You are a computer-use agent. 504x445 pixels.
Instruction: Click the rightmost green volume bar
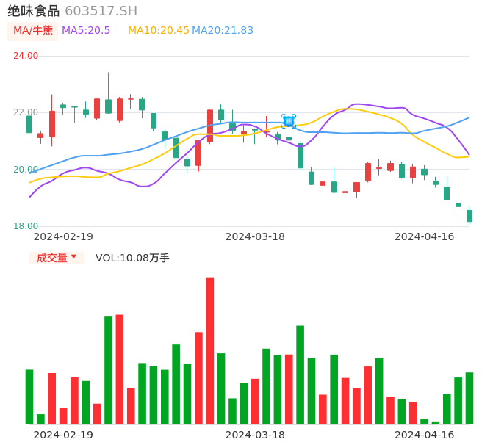(469, 398)
